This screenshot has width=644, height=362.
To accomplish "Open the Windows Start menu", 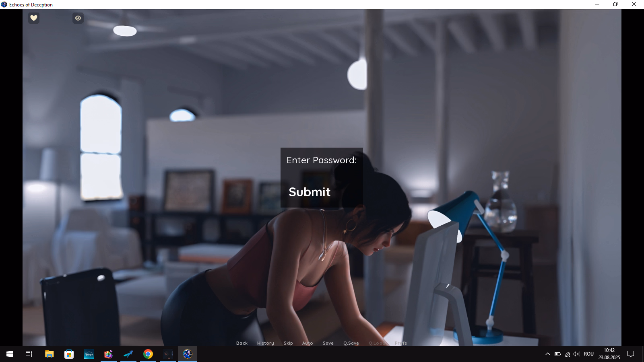I will click(10, 354).
